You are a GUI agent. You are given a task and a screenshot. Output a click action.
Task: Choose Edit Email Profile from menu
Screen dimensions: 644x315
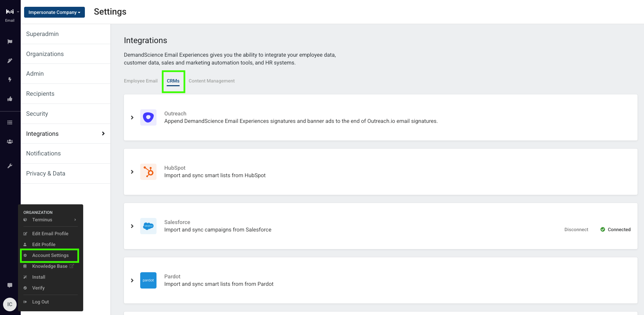50,234
